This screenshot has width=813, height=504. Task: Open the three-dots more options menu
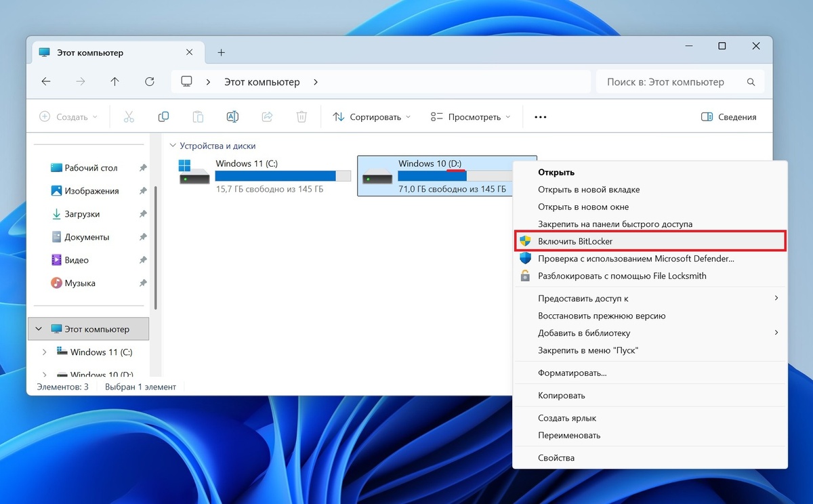point(540,117)
